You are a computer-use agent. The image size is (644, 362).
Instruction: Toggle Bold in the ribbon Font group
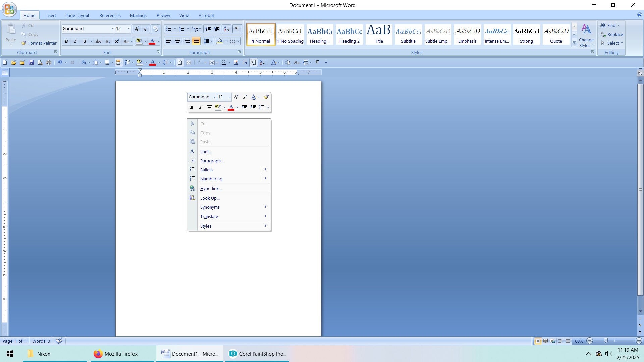tap(66, 41)
